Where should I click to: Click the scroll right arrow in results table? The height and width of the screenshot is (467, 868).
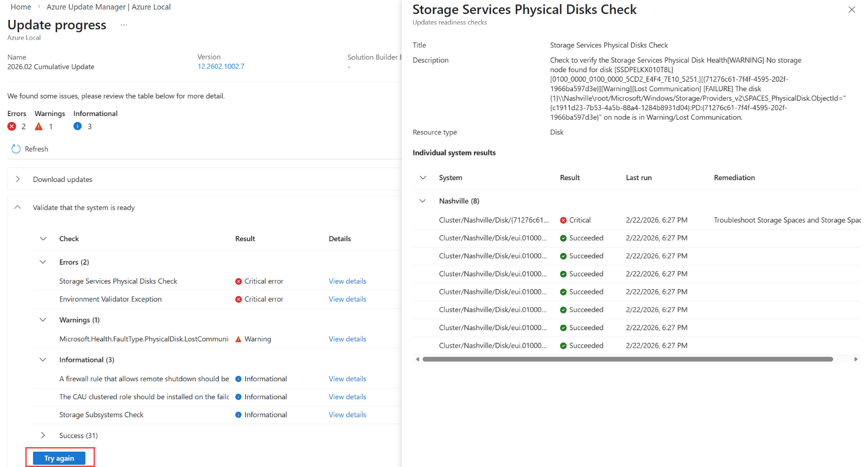point(855,360)
